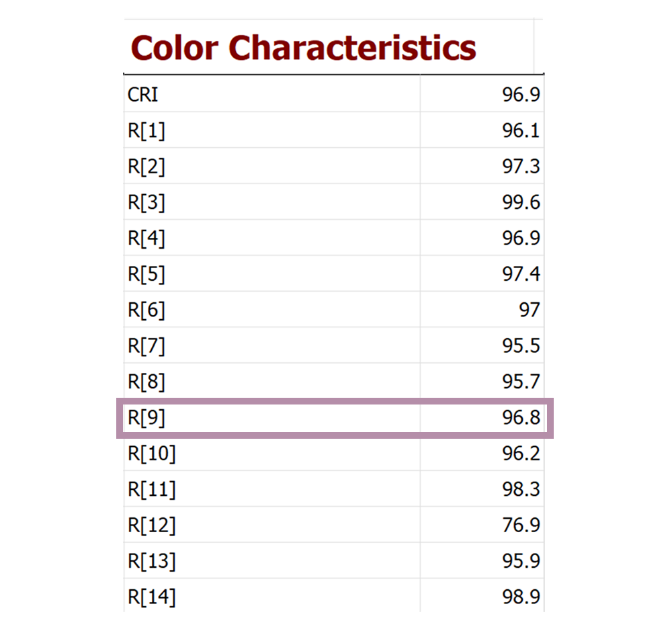Click the R[6] value 97

pos(529,310)
